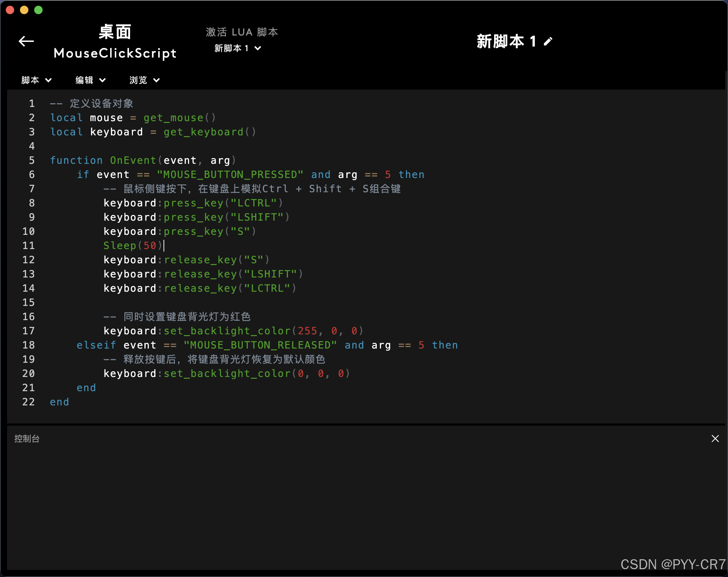Click the green zoom button in the title bar
Image resolution: width=728 pixels, height=577 pixels.
(38, 10)
